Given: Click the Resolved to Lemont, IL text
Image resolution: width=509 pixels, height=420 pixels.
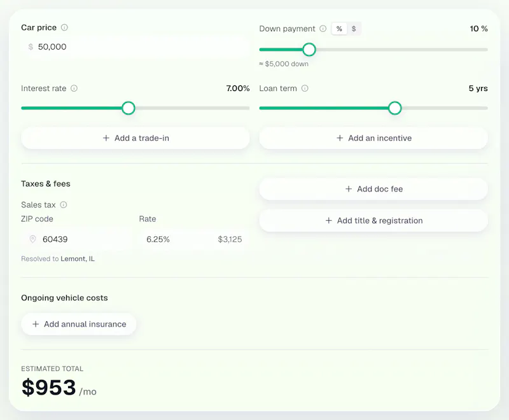Looking at the screenshot, I should click(x=58, y=259).
